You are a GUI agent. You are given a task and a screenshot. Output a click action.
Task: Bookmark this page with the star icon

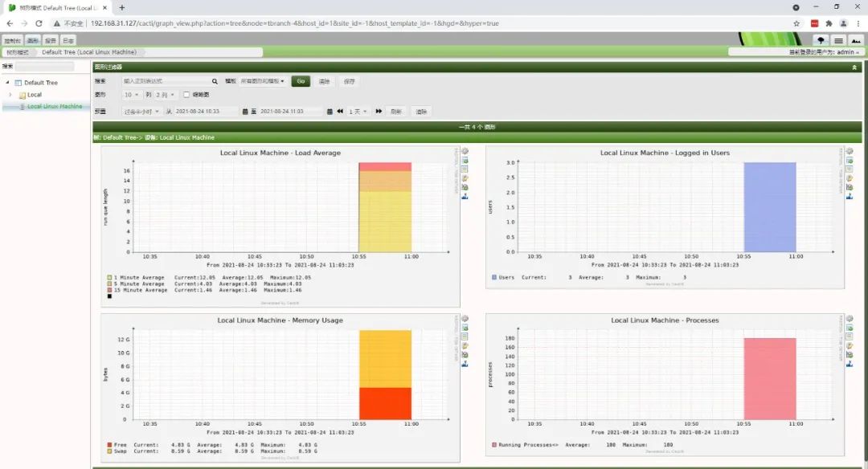(796, 24)
